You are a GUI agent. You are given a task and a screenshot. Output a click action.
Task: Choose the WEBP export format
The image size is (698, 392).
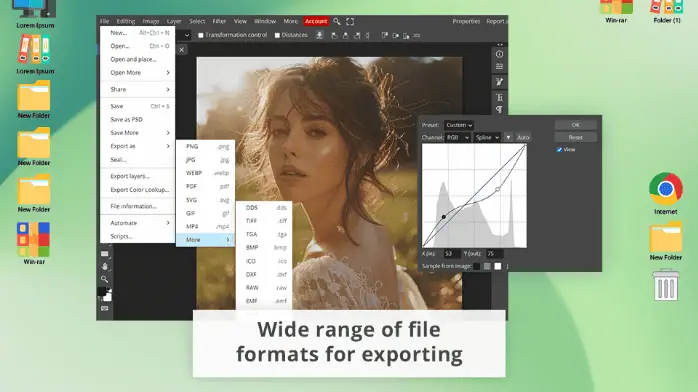205,173
